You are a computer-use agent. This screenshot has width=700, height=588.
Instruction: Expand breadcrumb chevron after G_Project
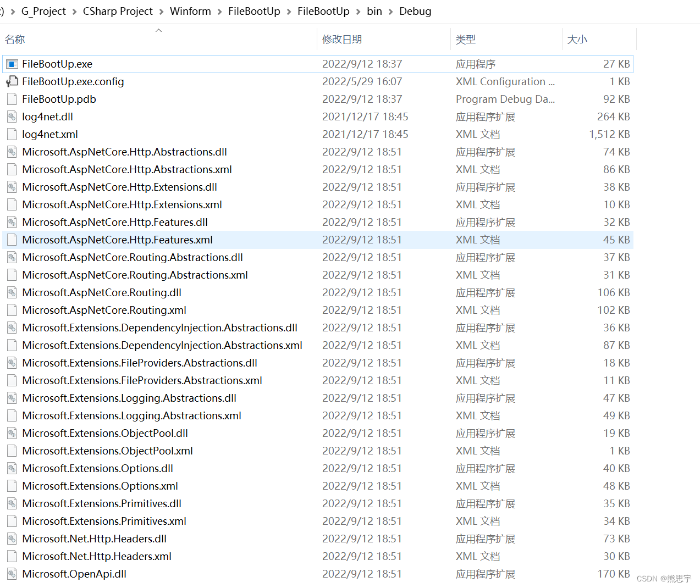[74, 12]
